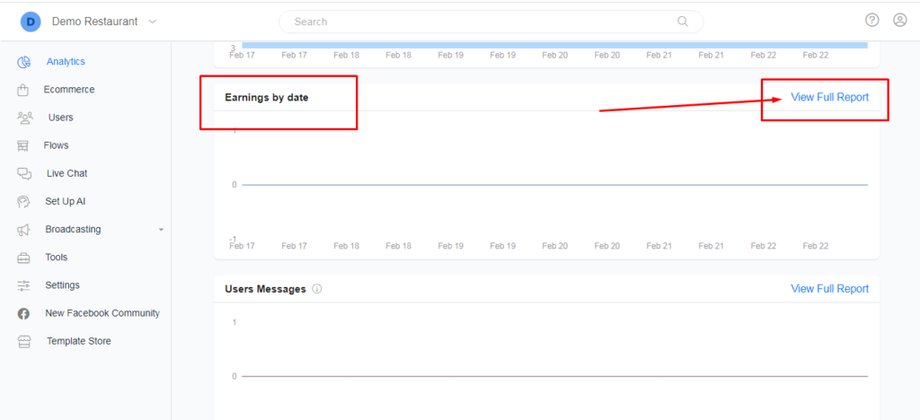Open Broadcasting menu label
The image size is (920, 420).
point(73,229)
